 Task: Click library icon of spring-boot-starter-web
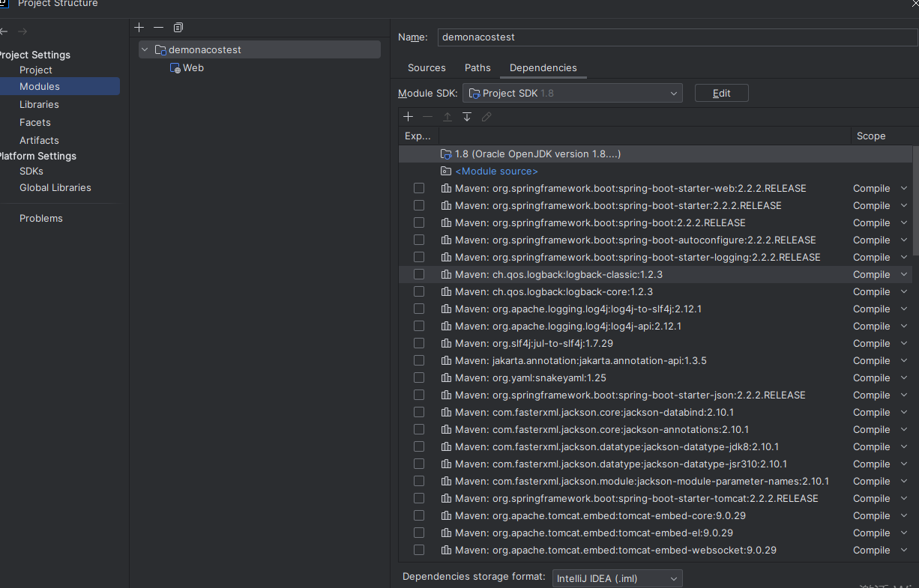coord(446,188)
